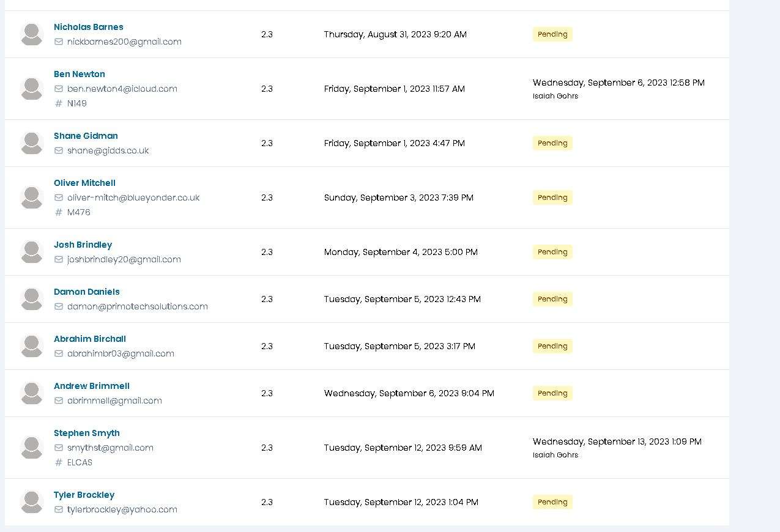Image resolution: width=780 pixels, height=532 pixels.
Task: Click the email address shane@gidds.co.uk
Action: pyautogui.click(x=108, y=150)
